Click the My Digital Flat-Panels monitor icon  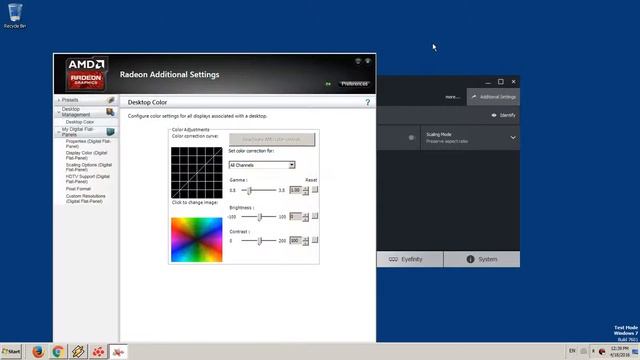(110, 131)
